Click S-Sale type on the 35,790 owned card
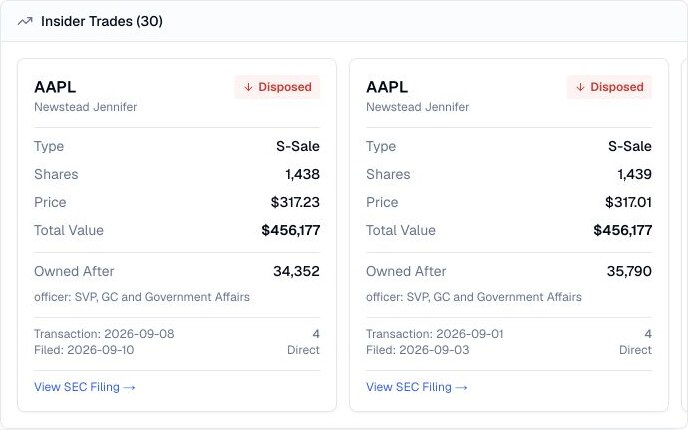688x430 pixels. [630, 146]
